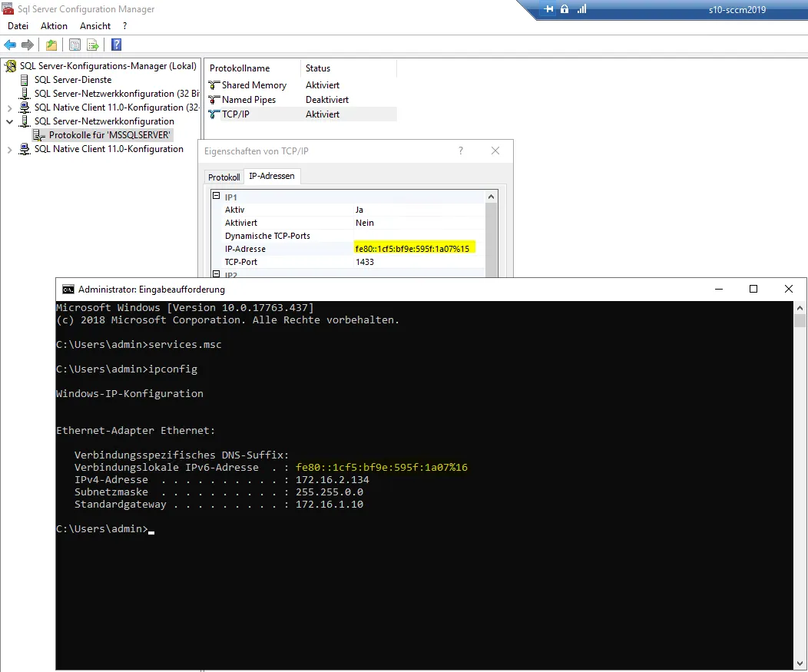Click the forward arrow toolbar icon
This screenshot has height=672, width=808.
tap(28, 45)
